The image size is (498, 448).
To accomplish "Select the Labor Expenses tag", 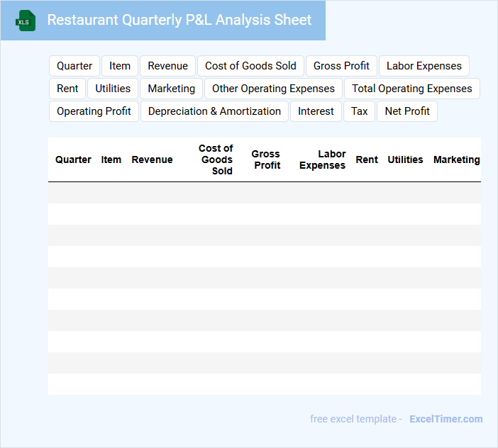I will [424, 66].
